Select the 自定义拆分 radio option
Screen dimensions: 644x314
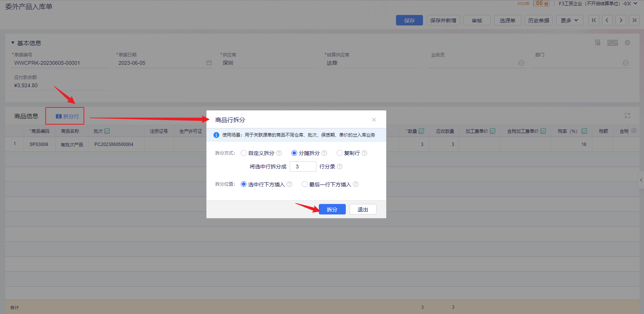tap(244, 153)
